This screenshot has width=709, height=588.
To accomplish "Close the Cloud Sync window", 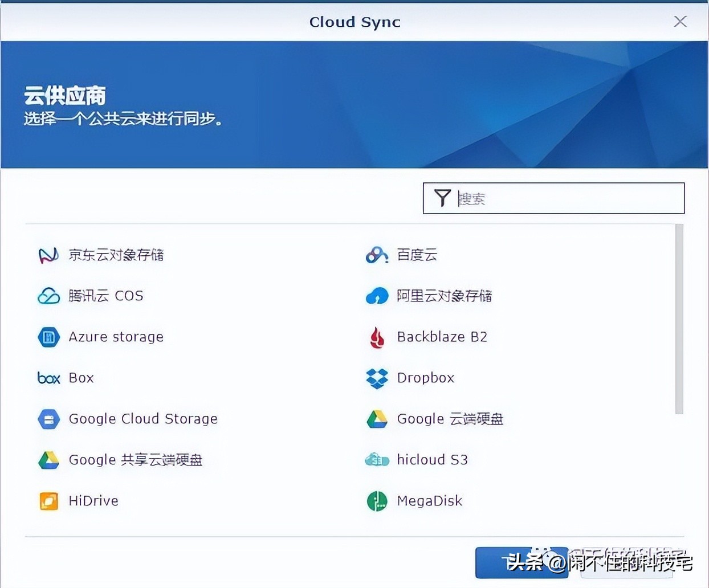I will [680, 21].
